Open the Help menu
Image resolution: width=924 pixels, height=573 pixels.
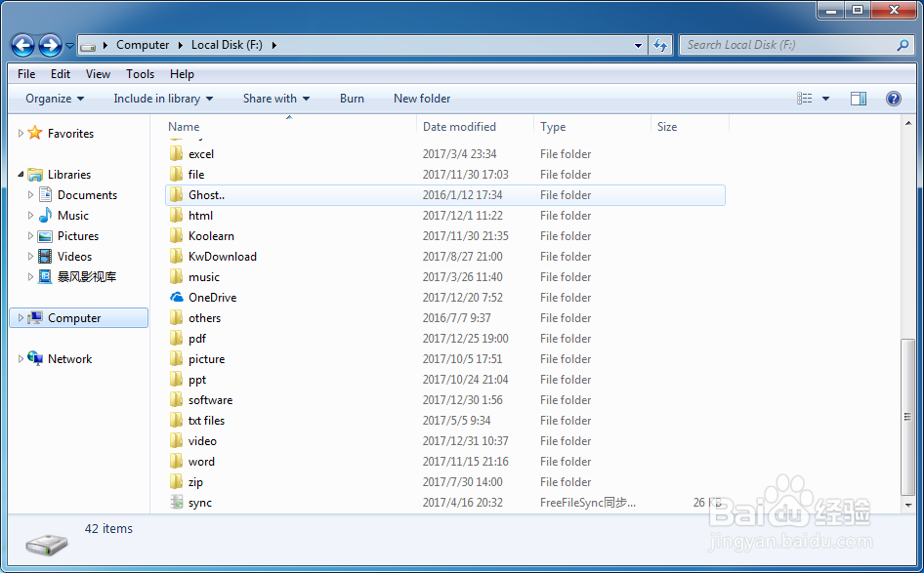coord(182,74)
